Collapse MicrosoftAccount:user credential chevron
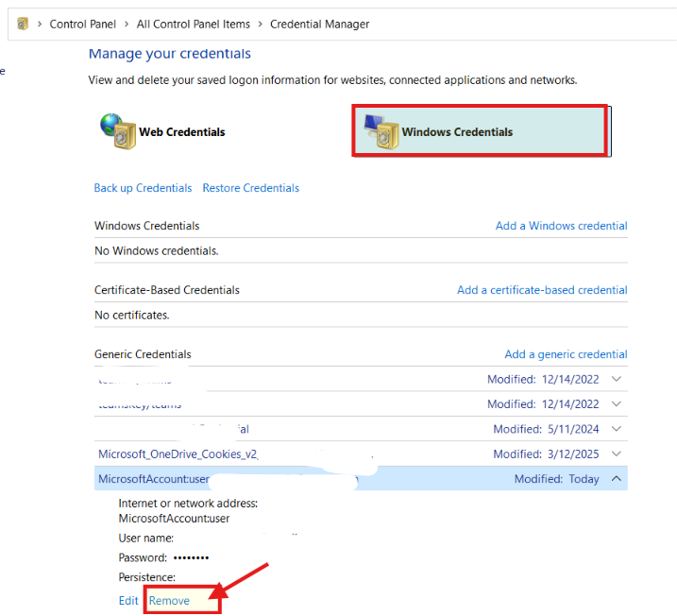677x616 pixels. coord(617,479)
